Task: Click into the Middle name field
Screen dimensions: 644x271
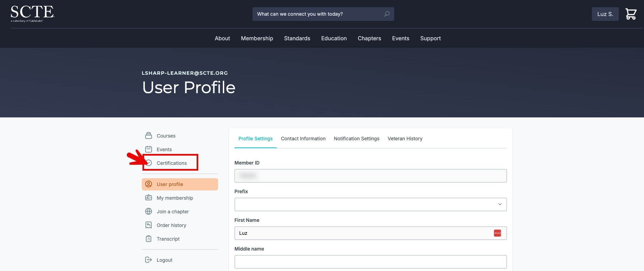Action: (x=370, y=262)
